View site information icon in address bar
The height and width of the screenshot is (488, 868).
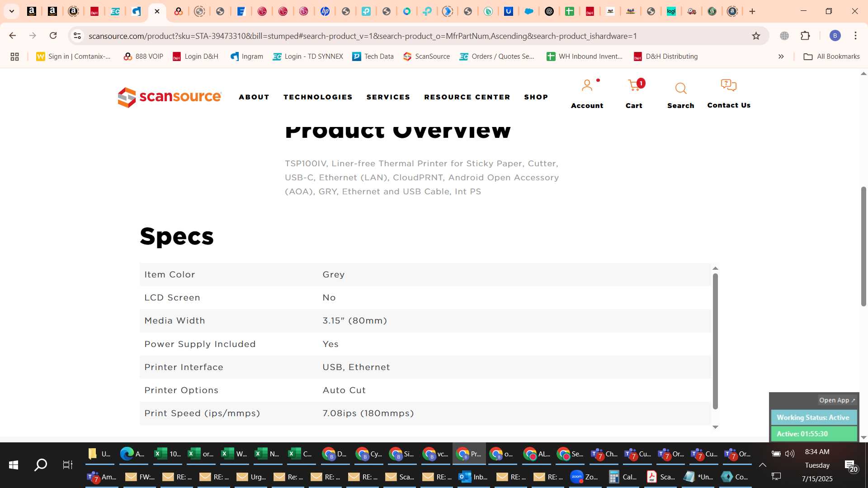click(77, 36)
